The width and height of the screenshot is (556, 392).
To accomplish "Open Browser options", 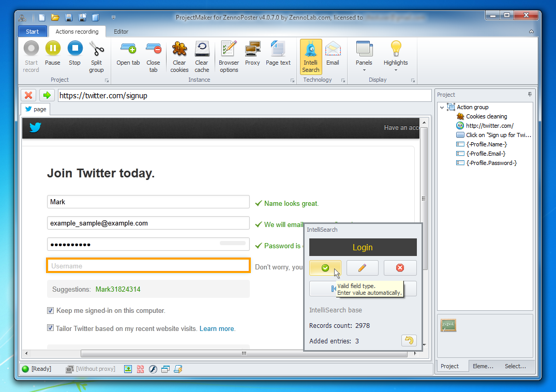I will coord(229,57).
